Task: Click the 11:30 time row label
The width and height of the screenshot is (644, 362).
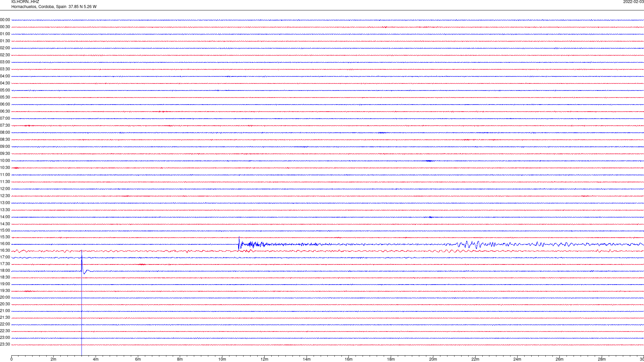Action: point(5,182)
